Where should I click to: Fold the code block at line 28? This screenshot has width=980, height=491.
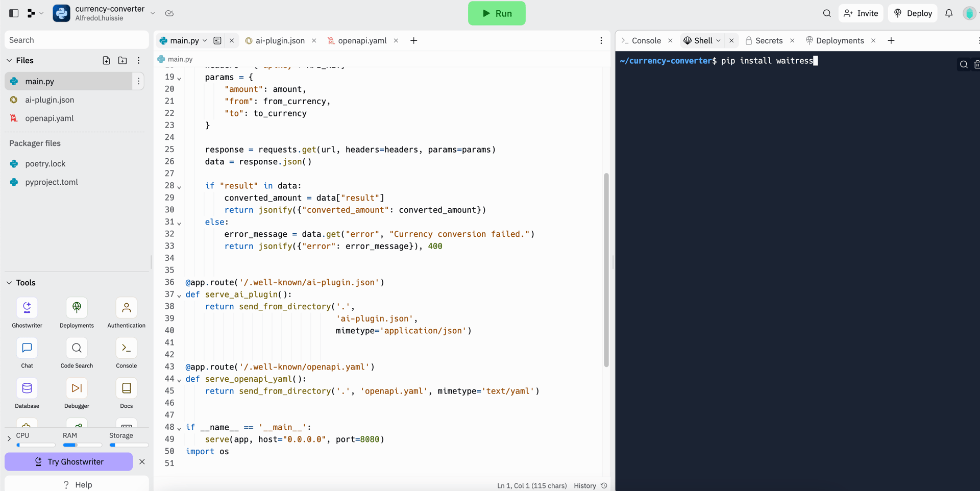coord(179,187)
